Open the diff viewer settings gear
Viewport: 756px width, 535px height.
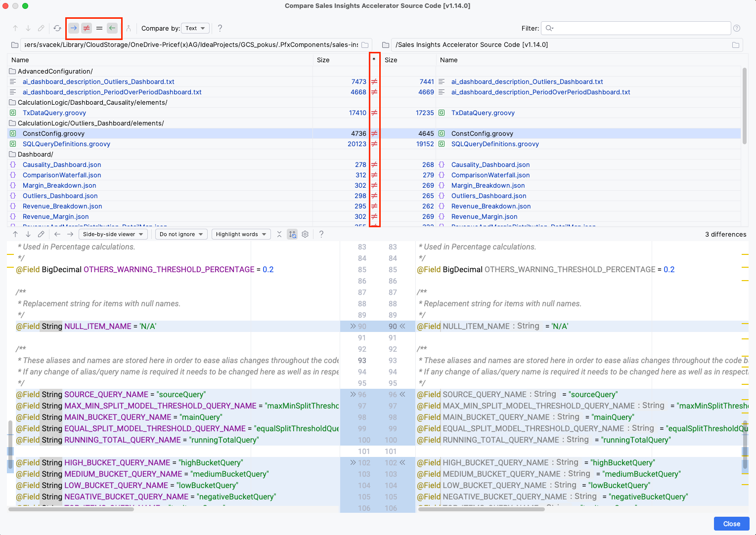(x=305, y=234)
